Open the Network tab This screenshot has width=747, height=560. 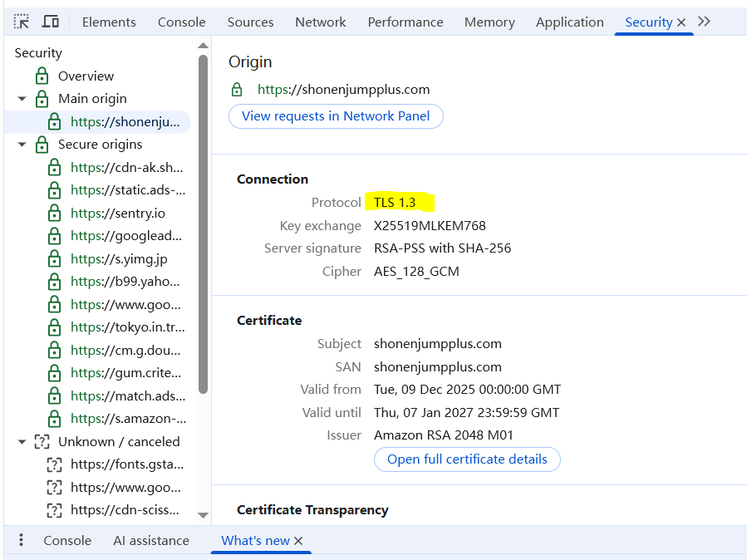coord(321,22)
